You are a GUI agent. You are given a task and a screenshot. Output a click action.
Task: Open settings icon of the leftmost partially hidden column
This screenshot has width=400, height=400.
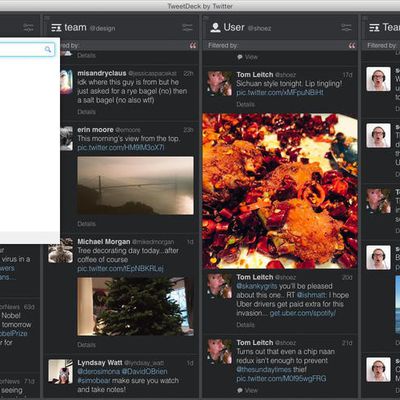(28, 27)
